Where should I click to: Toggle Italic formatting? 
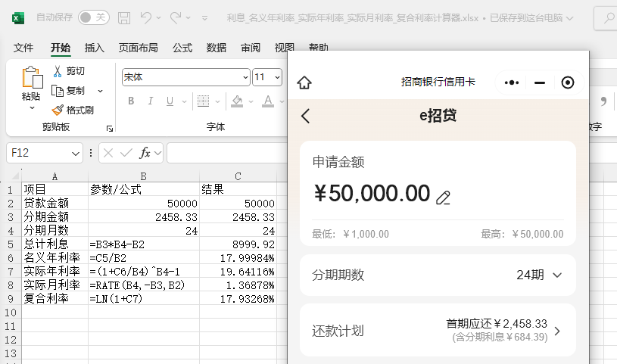coord(151,101)
